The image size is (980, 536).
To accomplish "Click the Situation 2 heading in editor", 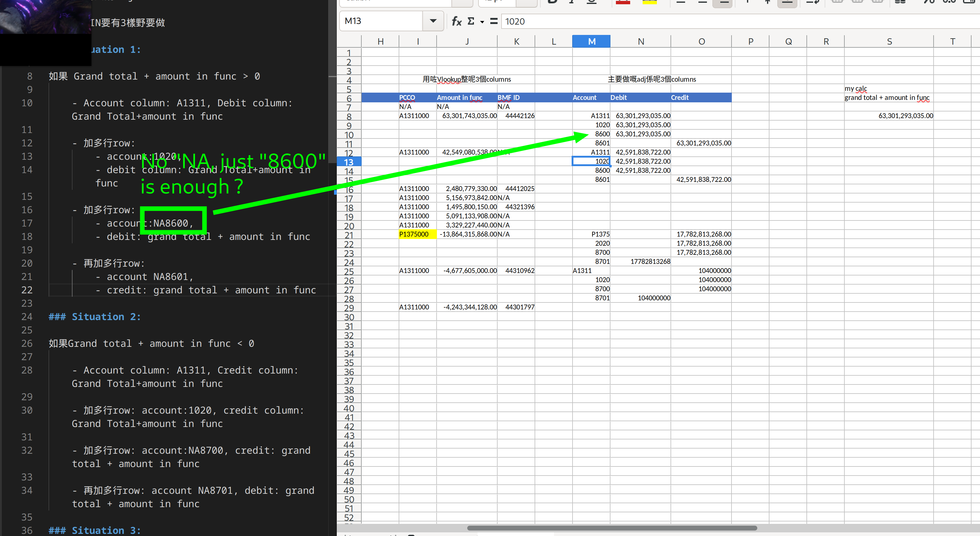I will [94, 317].
